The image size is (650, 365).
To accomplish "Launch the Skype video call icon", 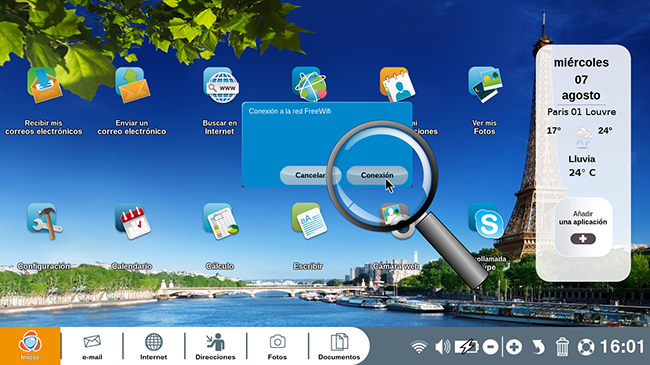I will 485,221.
